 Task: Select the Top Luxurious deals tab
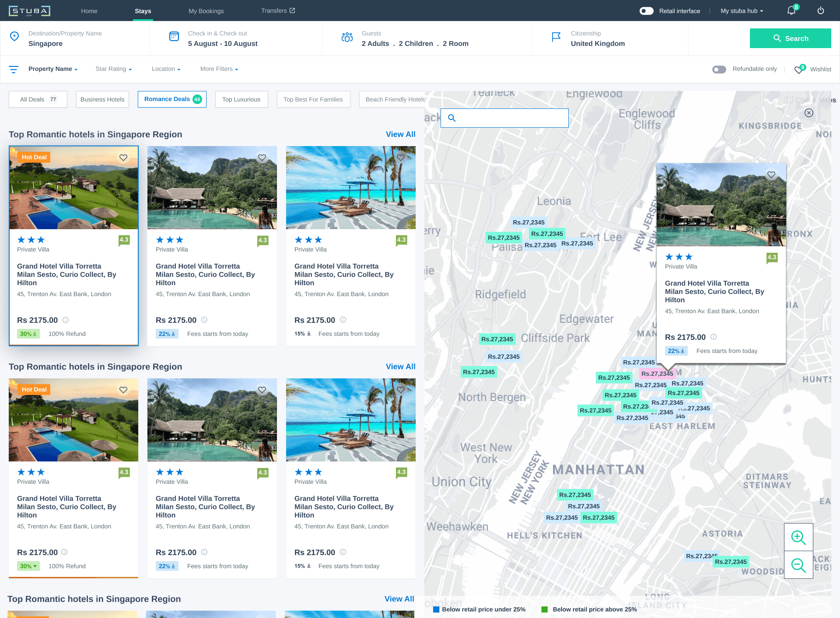241,99
